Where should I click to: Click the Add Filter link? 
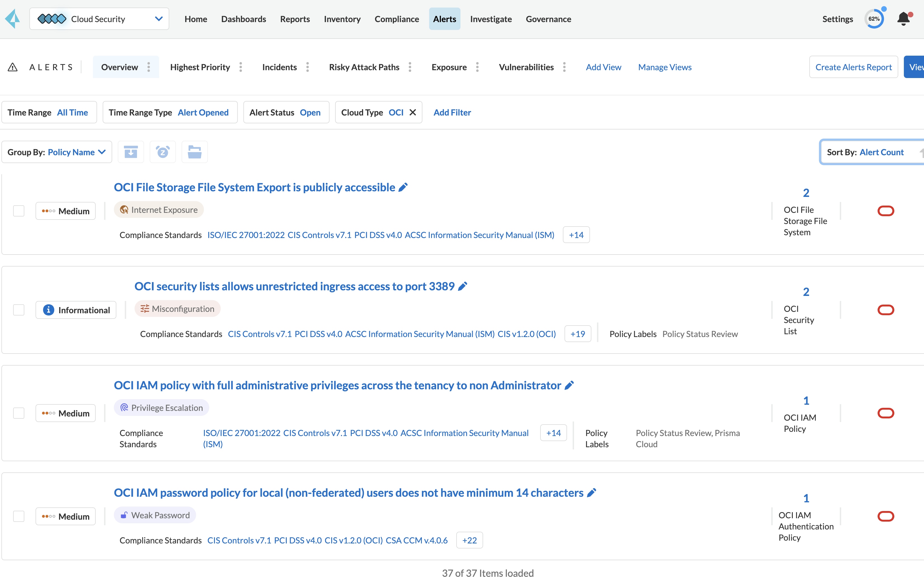tap(452, 112)
